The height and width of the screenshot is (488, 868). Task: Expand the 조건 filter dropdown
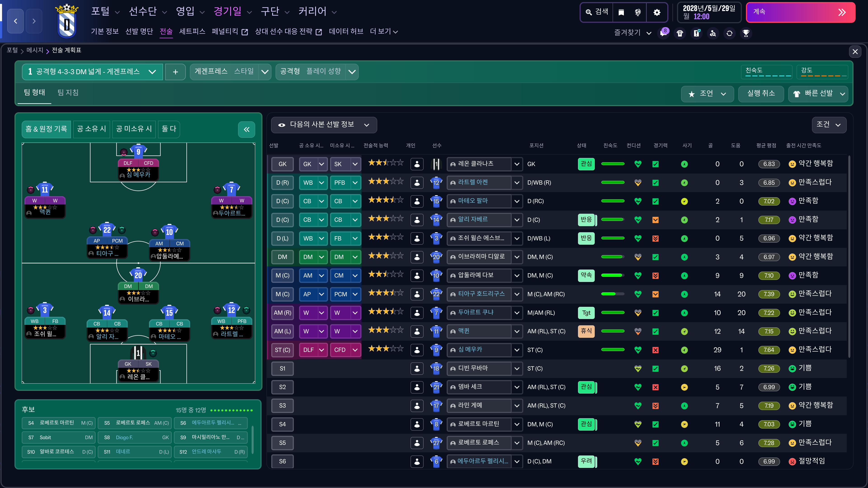click(829, 125)
